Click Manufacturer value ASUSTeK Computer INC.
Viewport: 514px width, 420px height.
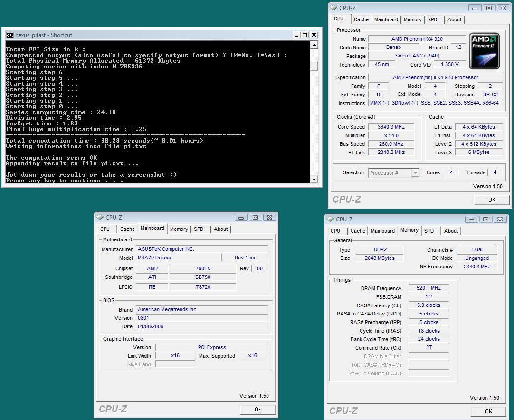[201, 249]
